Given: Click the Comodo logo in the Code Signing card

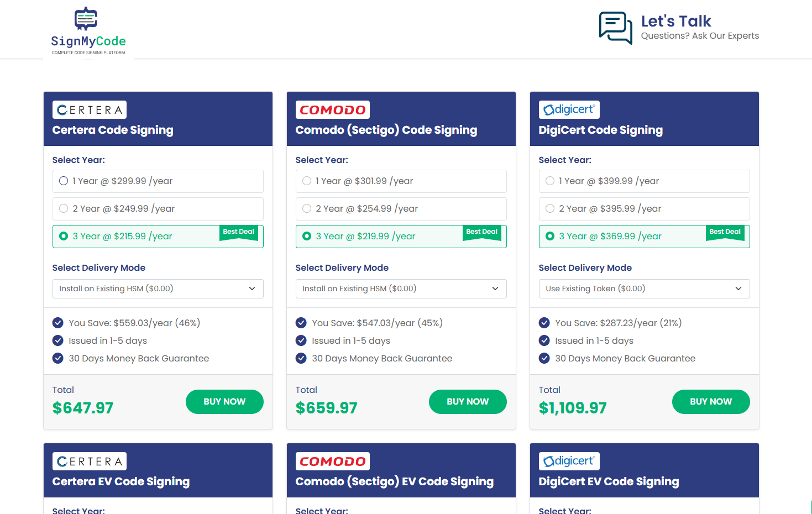Looking at the screenshot, I should click(333, 110).
